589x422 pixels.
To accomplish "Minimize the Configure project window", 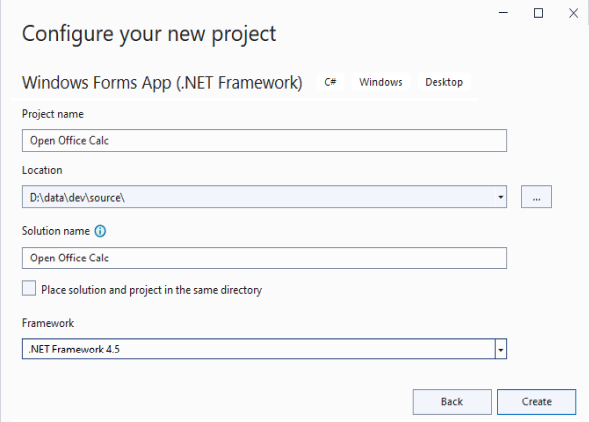I will (503, 13).
